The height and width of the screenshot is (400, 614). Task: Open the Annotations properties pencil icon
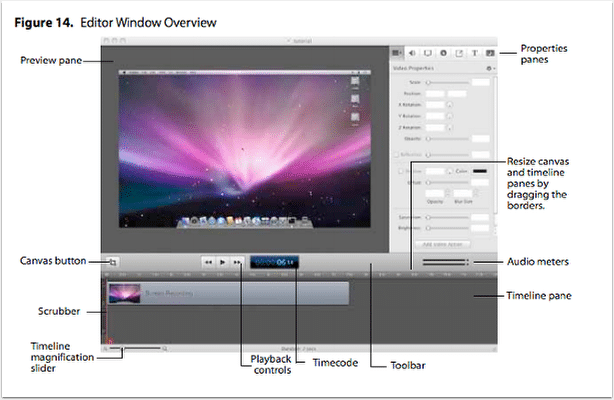459,53
